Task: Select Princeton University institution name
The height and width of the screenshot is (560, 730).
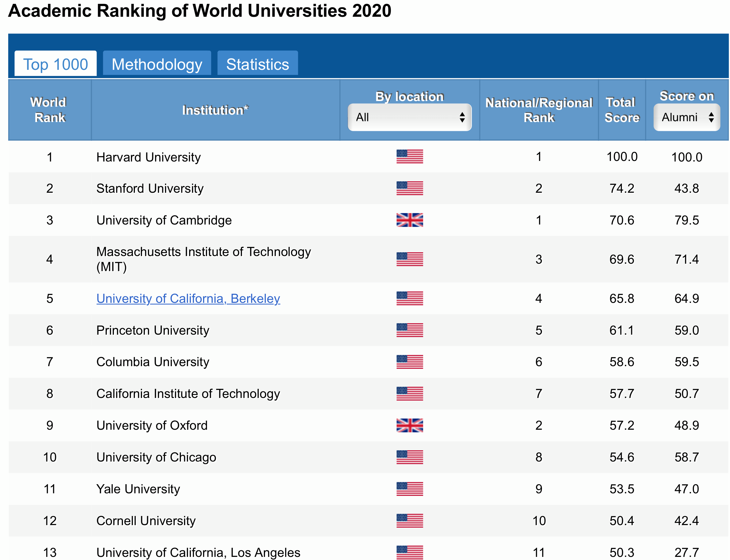Action: [x=153, y=330]
